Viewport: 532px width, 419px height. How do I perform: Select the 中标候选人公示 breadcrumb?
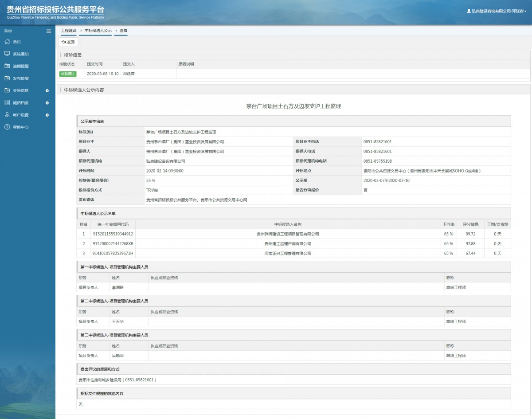tap(98, 31)
